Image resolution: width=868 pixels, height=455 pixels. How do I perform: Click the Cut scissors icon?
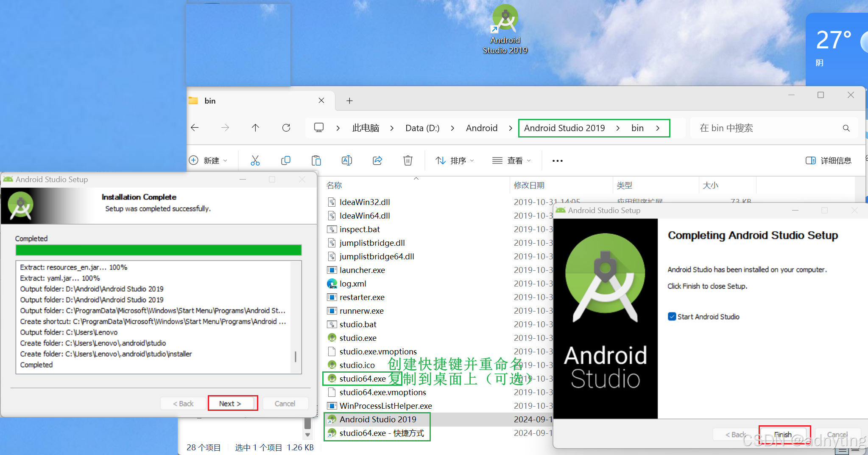tap(255, 160)
